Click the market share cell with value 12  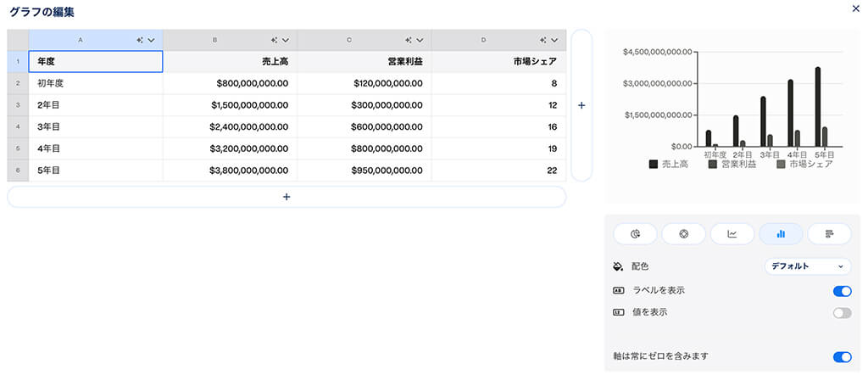pos(498,105)
